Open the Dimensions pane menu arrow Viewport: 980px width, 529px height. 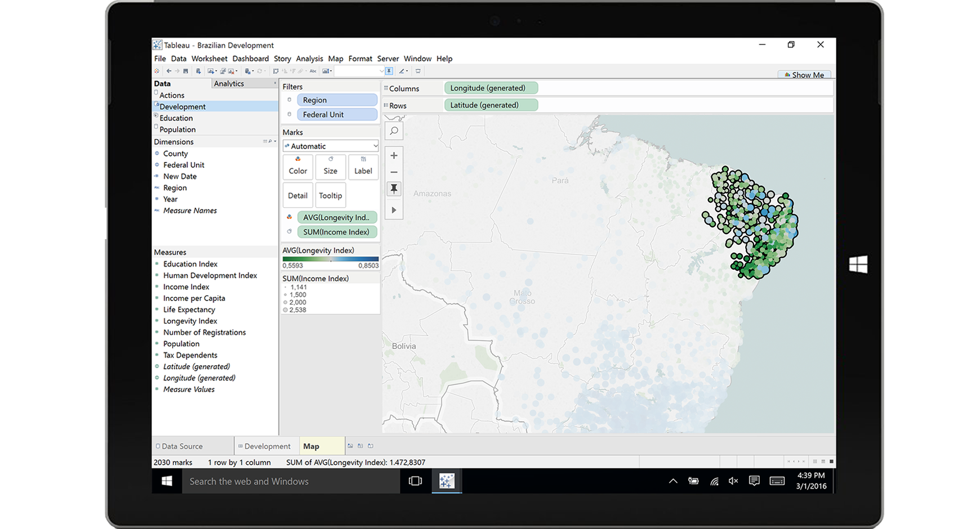pyautogui.click(x=275, y=142)
